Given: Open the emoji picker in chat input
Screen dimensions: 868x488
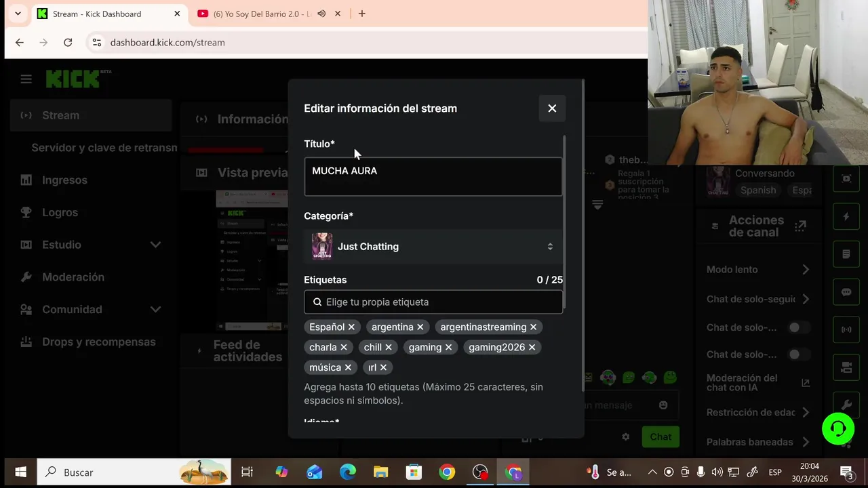Looking at the screenshot, I should click(663, 405).
